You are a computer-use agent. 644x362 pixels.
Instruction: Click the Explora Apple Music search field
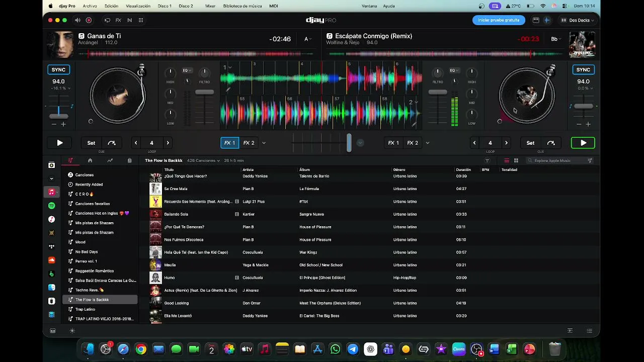(x=559, y=160)
